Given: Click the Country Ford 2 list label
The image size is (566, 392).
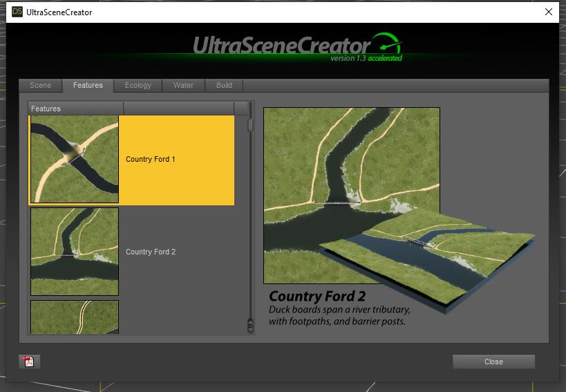Looking at the screenshot, I should 151,252.
